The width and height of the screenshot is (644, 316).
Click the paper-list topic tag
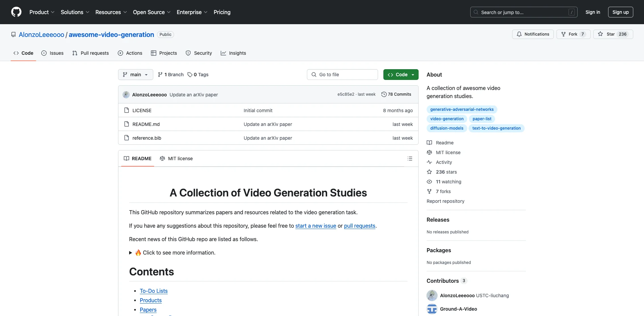[x=482, y=119]
